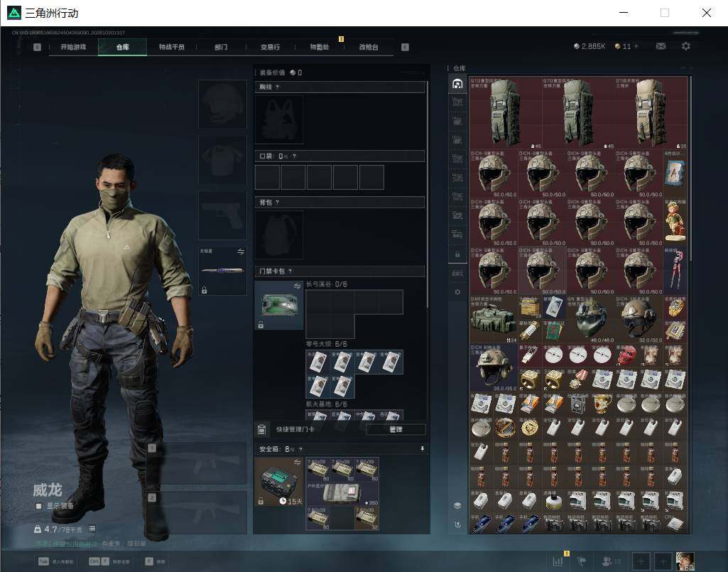Select the empty helmet equipment slot
This screenshot has width=728, height=572.
pos(222,104)
